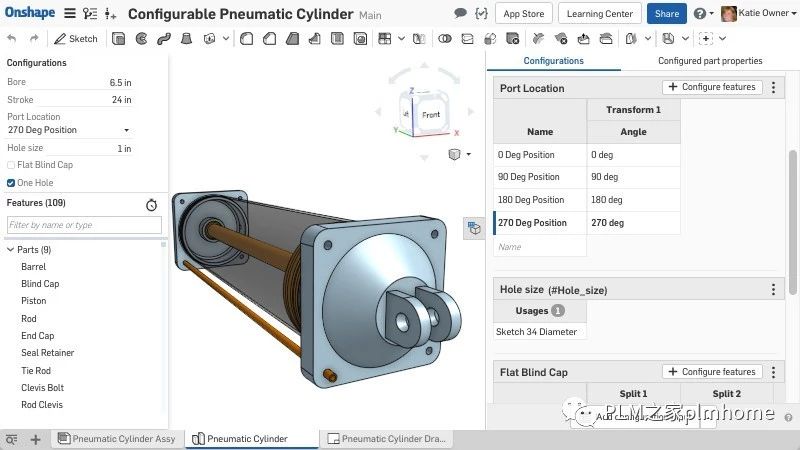This screenshot has width=800, height=450.
Task: Select the Chamfer tool
Action: tap(269, 39)
